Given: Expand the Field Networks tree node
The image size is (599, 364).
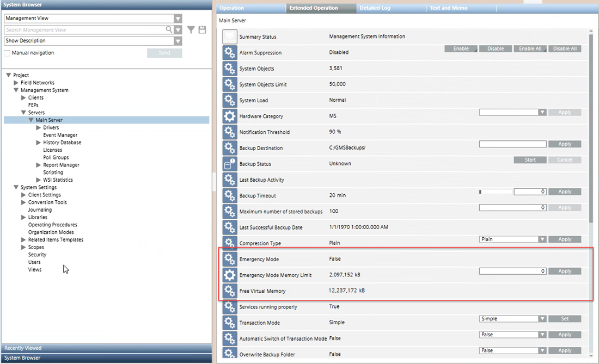Looking at the screenshot, I should [16, 83].
